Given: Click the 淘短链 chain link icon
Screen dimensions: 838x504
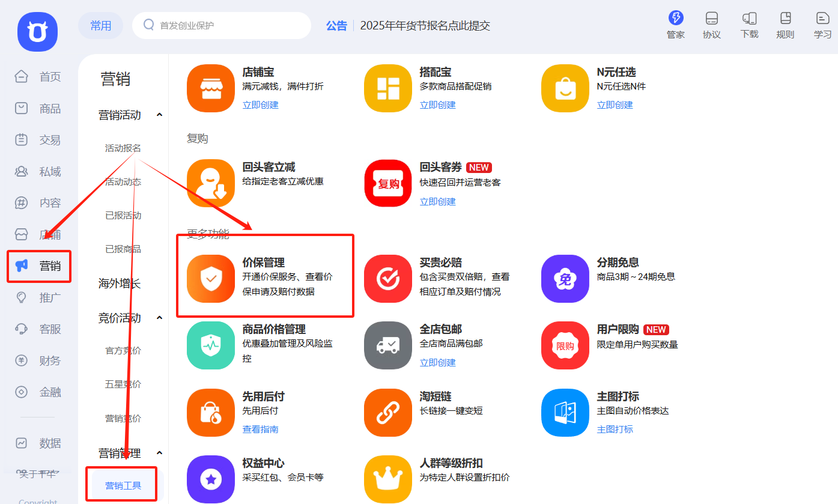Looking at the screenshot, I should 388,413.
